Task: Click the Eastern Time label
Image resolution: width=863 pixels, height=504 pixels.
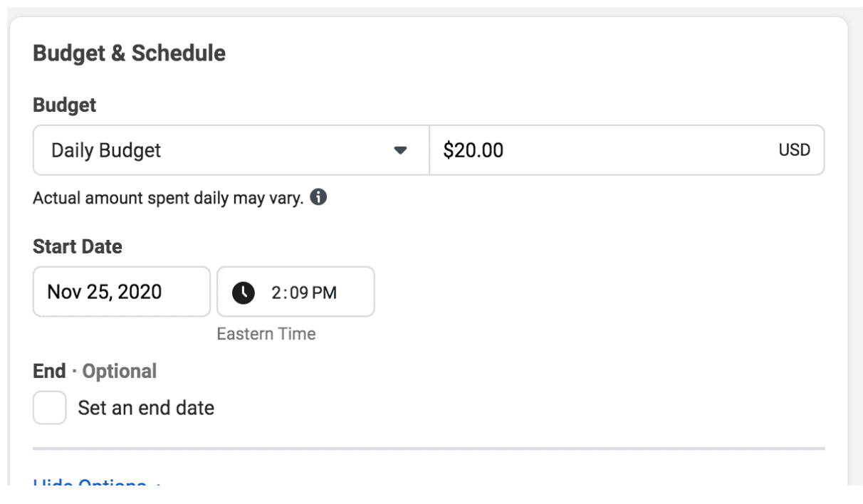Action: [x=266, y=334]
